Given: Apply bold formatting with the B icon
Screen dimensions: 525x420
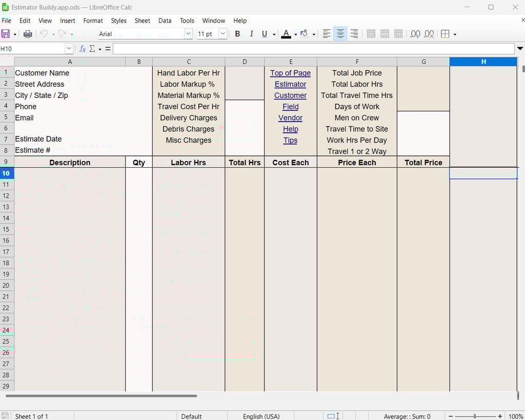Looking at the screenshot, I should 237,34.
